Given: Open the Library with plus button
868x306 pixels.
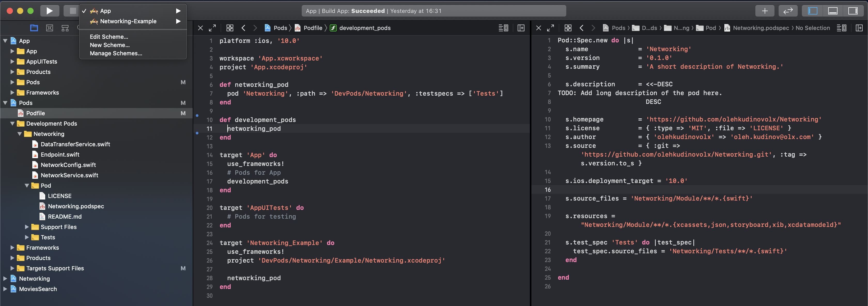Looking at the screenshot, I should (765, 11).
